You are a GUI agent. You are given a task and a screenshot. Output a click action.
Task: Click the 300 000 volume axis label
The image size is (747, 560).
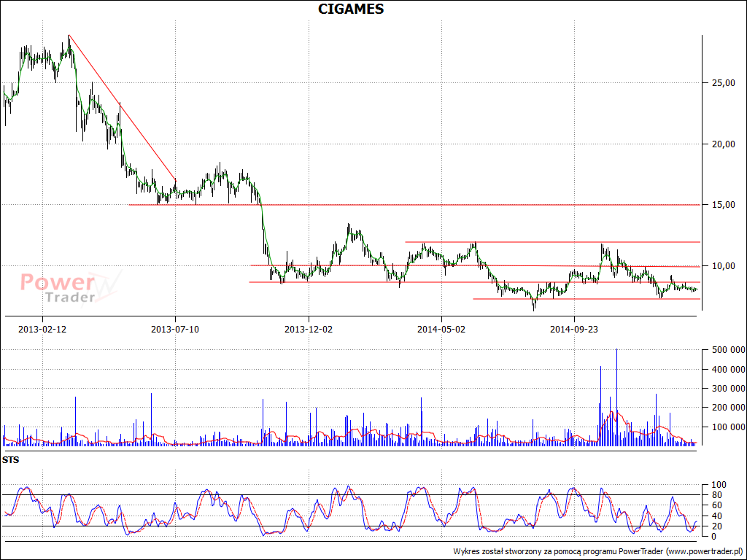click(729, 389)
